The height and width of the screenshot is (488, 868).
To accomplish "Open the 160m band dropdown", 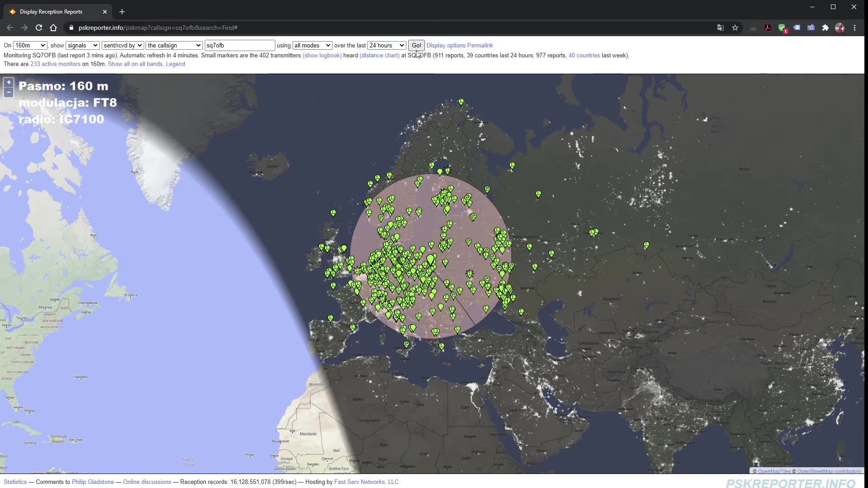I will (x=30, y=45).
